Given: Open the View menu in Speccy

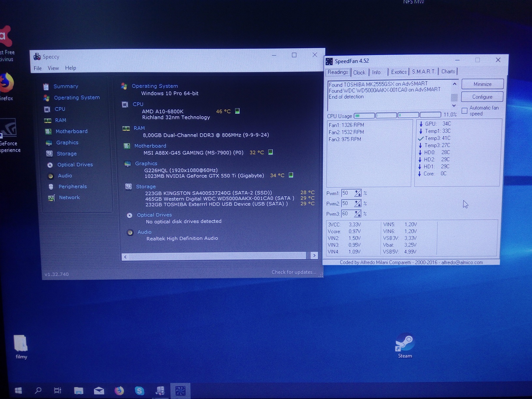Looking at the screenshot, I should coord(53,68).
